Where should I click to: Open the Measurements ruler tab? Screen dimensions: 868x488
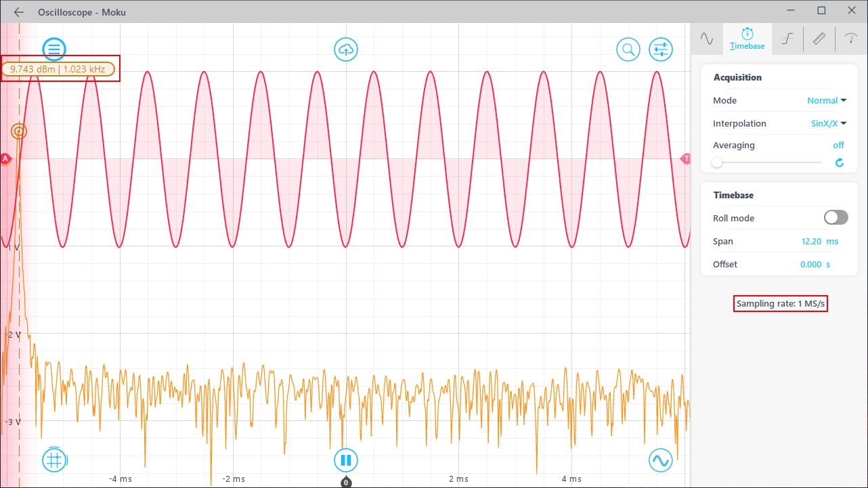pyautogui.click(x=819, y=39)
